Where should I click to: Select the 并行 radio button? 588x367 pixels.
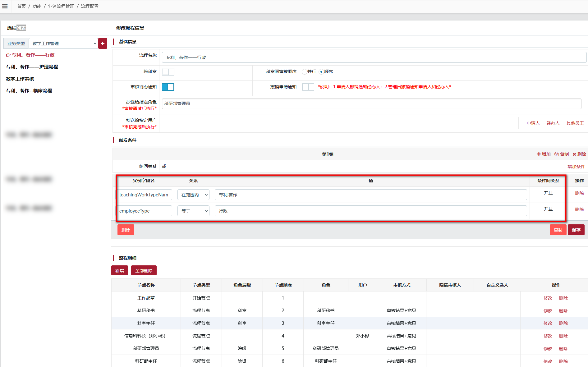point(304,72)
